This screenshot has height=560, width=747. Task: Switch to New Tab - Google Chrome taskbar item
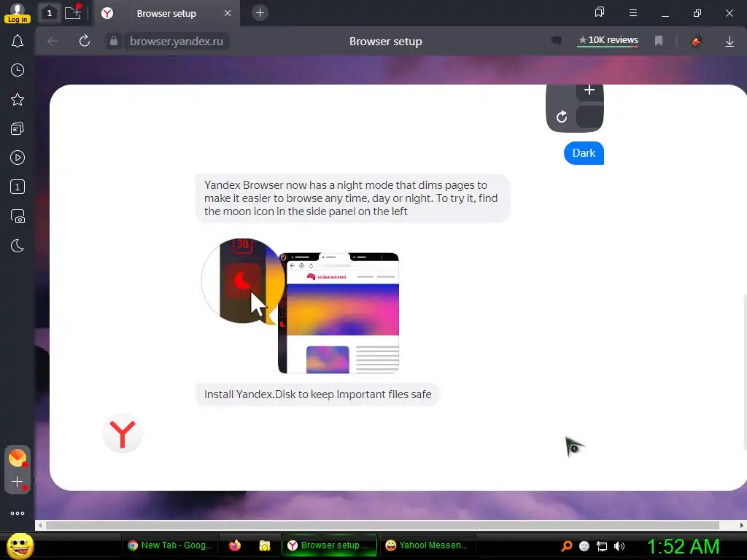tap(170, 545)
